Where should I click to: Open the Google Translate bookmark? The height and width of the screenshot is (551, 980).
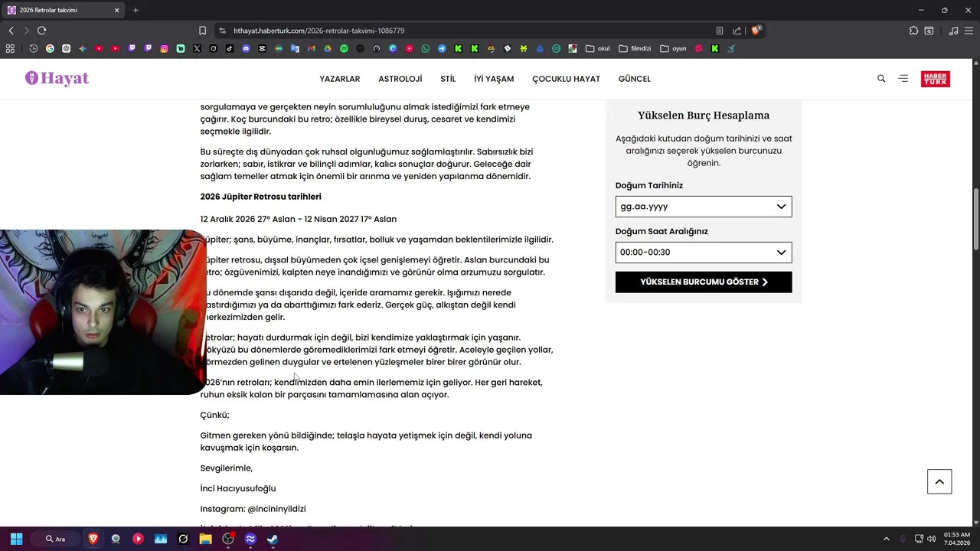point(295,48)
